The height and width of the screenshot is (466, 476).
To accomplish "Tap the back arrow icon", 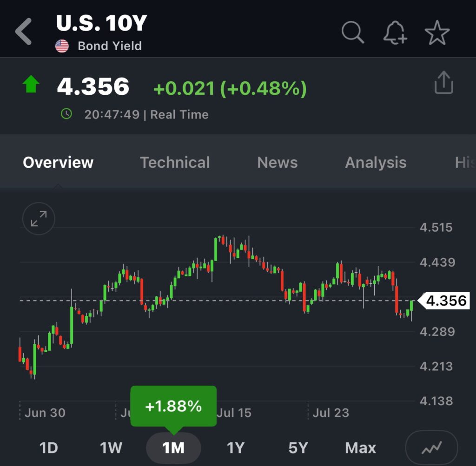I will tap(23, 32).
